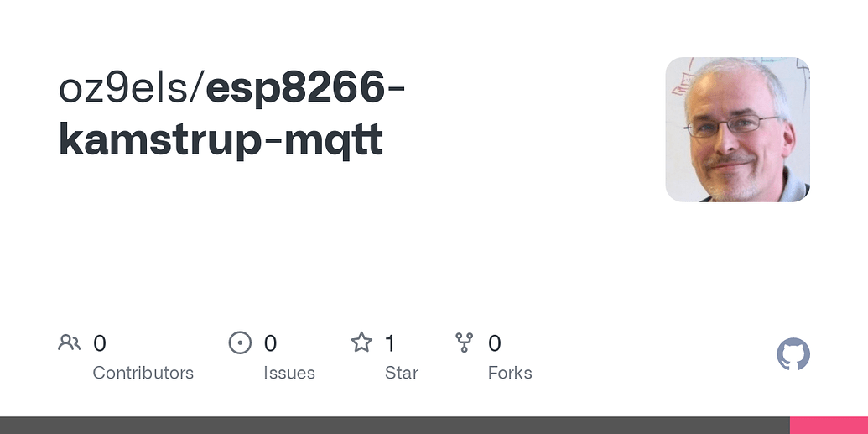868x434 pixels.
Task: Click the Star outline icon
Action: coord(361,342)
